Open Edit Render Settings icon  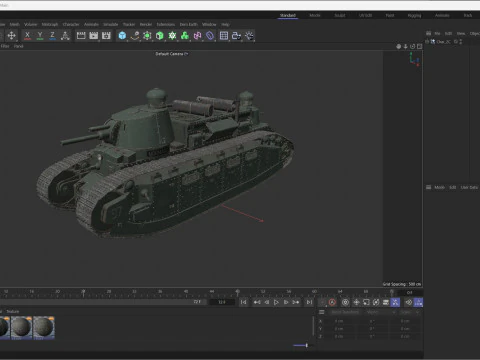106,35
